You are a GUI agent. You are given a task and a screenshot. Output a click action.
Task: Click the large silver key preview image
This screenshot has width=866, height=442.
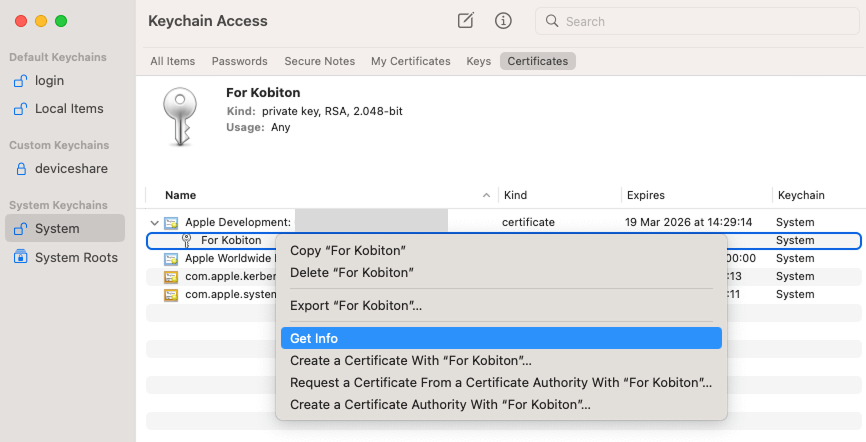[x=180, y=117]
